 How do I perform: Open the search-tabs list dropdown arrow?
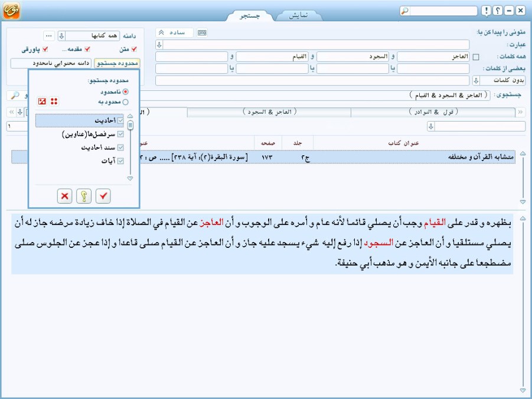(x=20, y=112)
